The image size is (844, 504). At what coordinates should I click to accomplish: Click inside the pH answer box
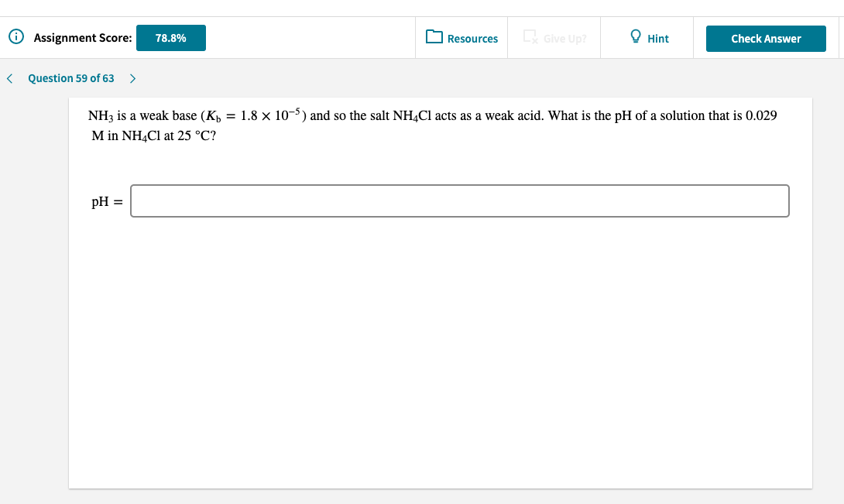(460, 201)
